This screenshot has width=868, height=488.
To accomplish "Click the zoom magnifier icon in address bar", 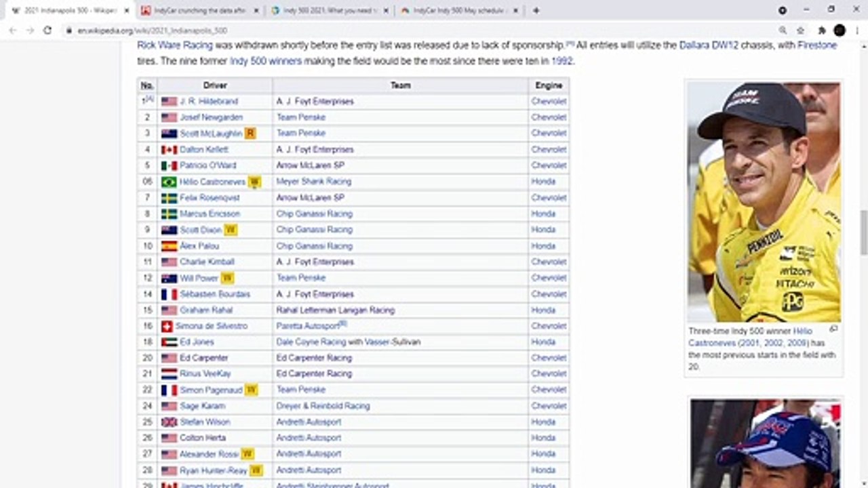I will coord(783,30).
